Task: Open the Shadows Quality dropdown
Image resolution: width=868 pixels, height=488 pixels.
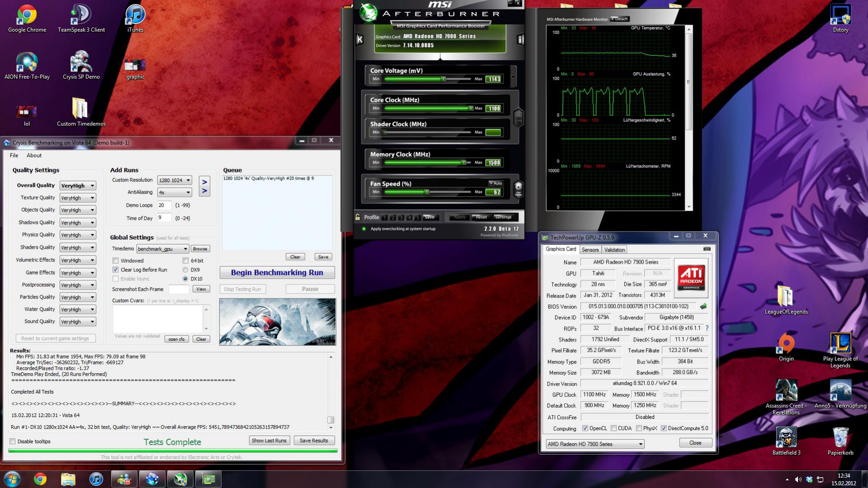Action: [x=78, y=223]
